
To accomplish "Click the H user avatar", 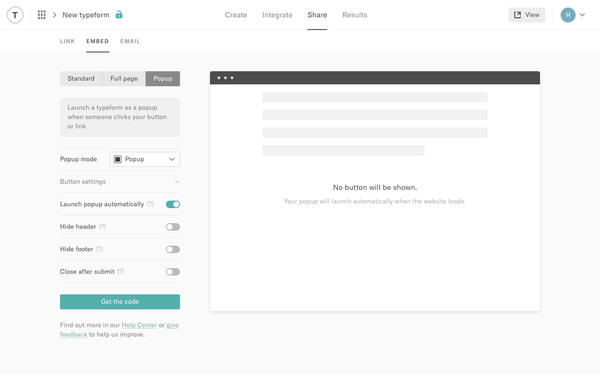I will [568, 15].
